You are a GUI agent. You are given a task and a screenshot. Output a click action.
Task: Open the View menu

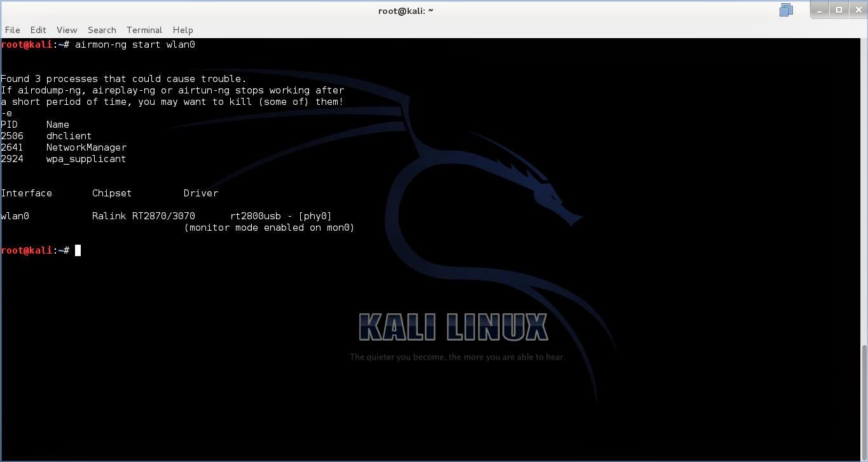pos(67,30)
